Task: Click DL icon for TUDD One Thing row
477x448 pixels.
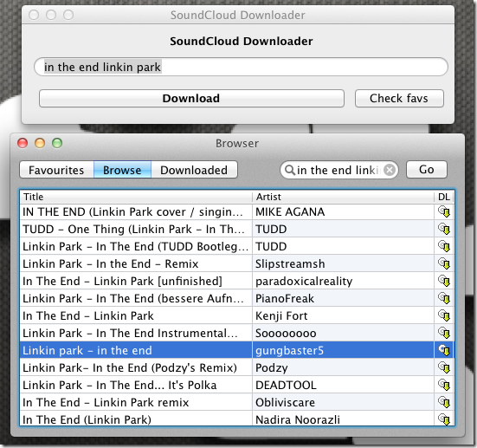Action: (444, 229)
